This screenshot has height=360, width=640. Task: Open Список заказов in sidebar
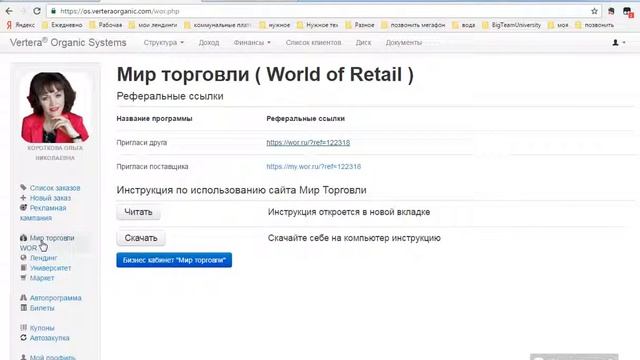pyautogui.click(x=55, y=188)
